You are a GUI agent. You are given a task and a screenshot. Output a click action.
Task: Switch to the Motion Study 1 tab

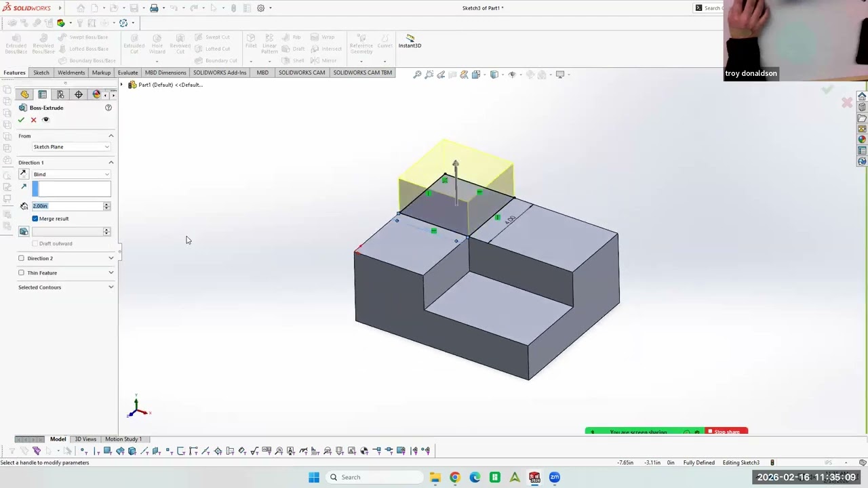[123, 439]
